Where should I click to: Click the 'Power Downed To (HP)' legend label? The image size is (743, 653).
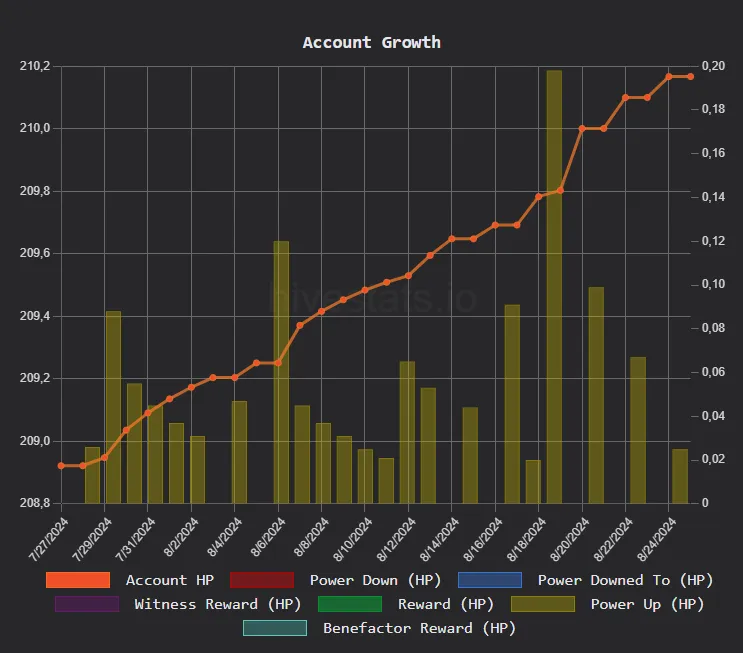click(625, 580)
